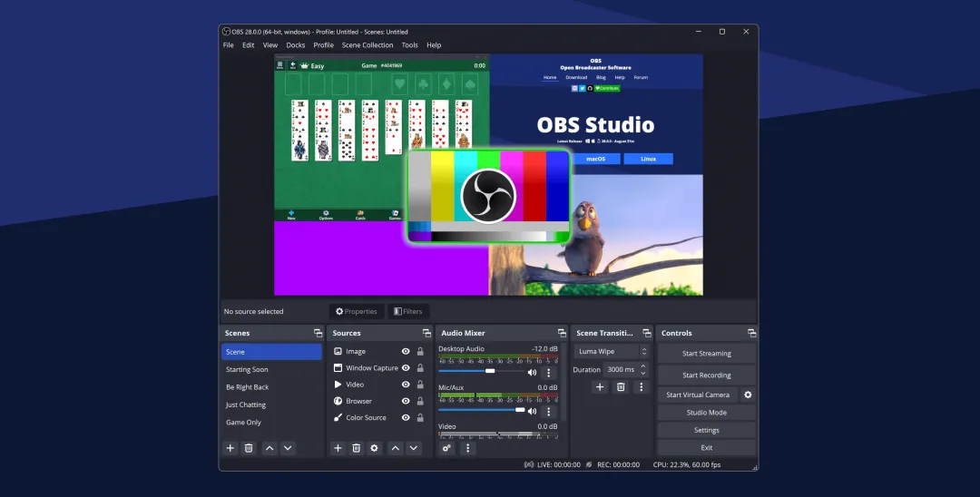Click Start Recording button
980x497 pixels.
pyautogui.click(x=706, y=375)
